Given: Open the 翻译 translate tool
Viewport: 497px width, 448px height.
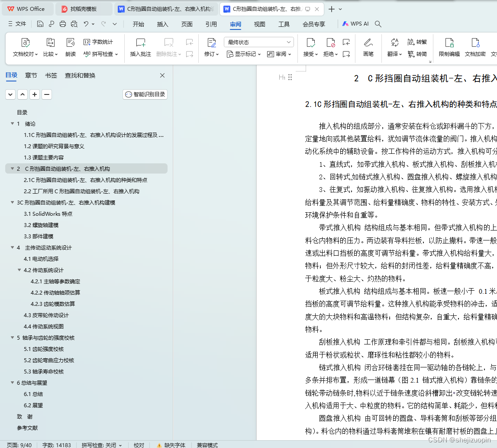Looking at the screenshot, I should pos(395,47).
